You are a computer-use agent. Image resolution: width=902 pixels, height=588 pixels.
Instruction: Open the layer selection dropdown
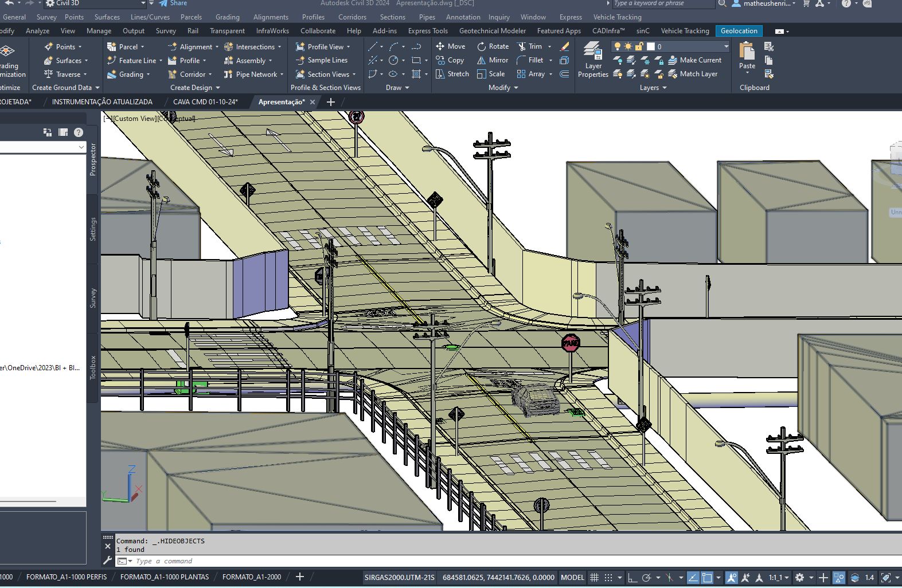coord(726,46)
